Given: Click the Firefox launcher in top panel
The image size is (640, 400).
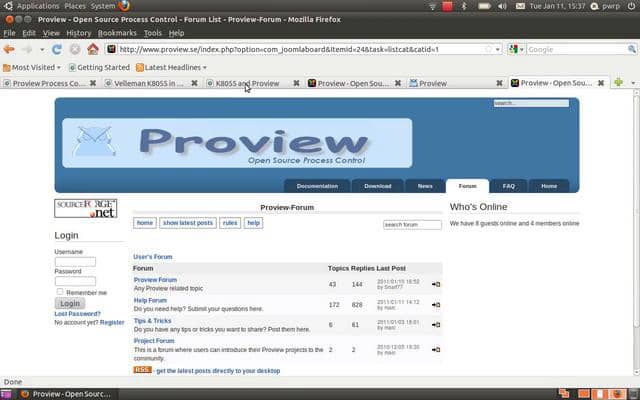Looking at the screenshot, I should [x=124, y=6].
